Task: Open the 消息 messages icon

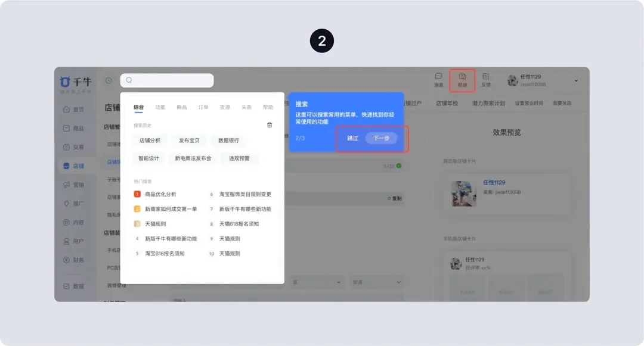Action: coord(439,80)
